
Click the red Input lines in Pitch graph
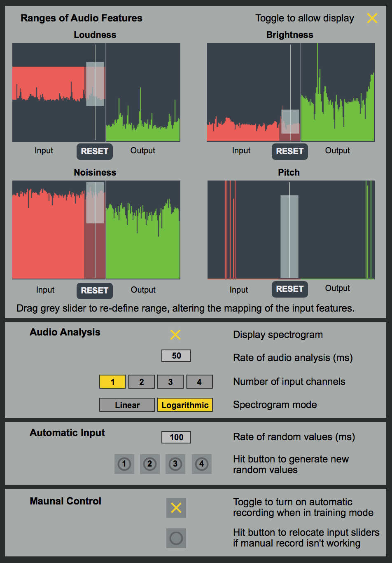coord(230,230)
